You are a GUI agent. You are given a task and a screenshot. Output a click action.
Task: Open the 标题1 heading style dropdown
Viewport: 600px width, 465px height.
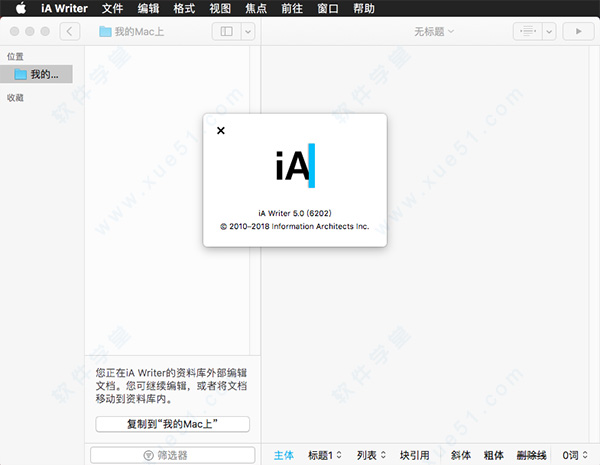point(324,455)
